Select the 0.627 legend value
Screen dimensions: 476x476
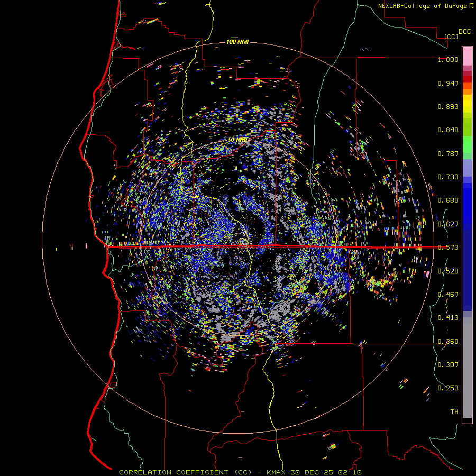coord(448,224)
